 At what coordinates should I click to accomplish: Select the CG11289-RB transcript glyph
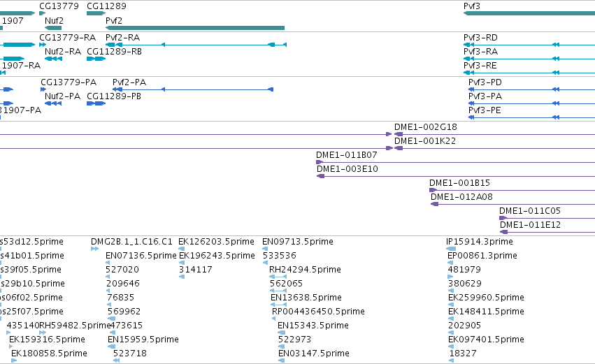[96, 59]
